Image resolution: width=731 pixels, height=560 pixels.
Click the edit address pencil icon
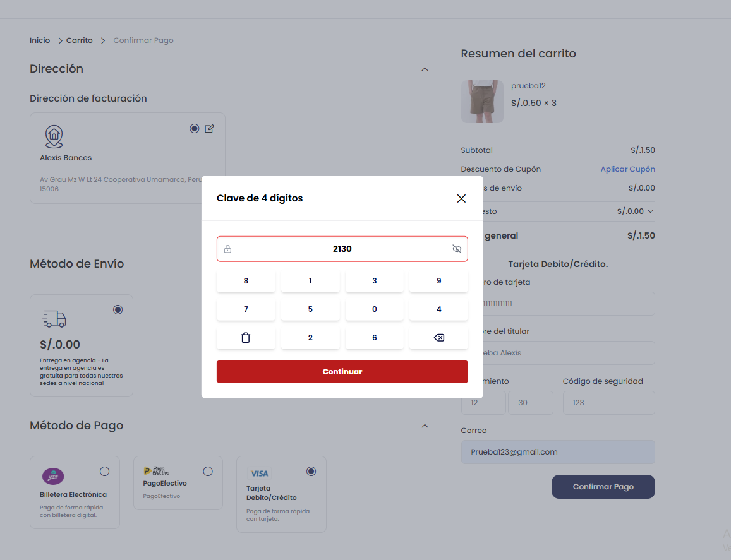(210, 129)
